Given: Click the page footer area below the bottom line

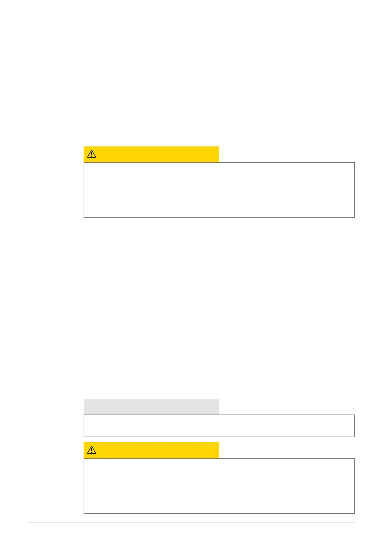Looking at the screenshot, I should 191,536.
